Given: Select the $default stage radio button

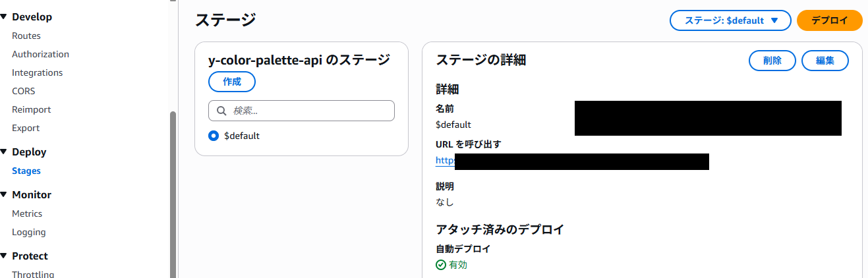Looking at the screenshot, I should click(x=214, y=136).
